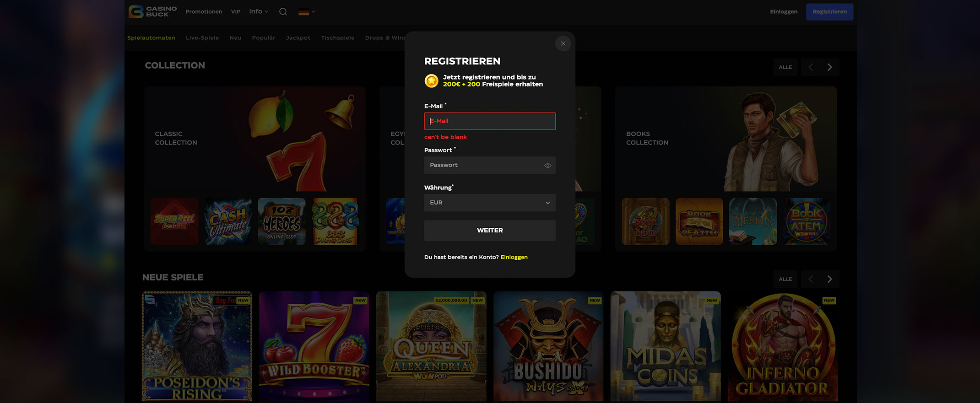Select the Populär tab
This screenshot has height=403, width=980.
tap(264, 38)
